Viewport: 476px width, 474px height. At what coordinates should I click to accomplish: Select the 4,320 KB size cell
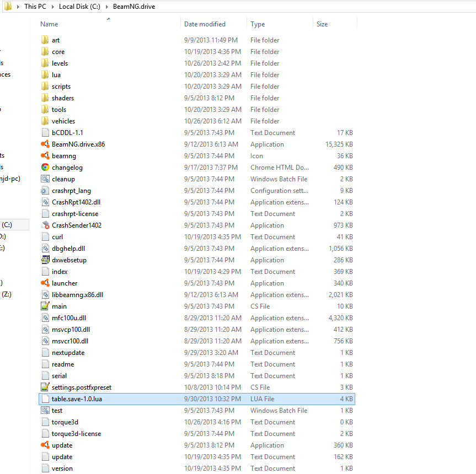341,318
